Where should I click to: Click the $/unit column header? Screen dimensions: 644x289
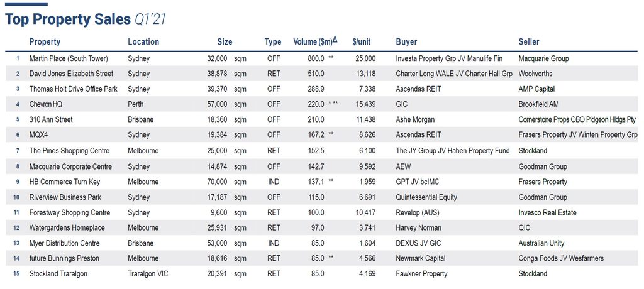tap(362, 42)
